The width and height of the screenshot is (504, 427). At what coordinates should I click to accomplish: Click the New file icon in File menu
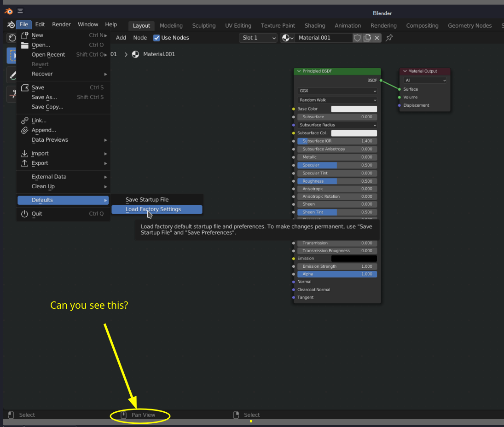pos(25,35)
